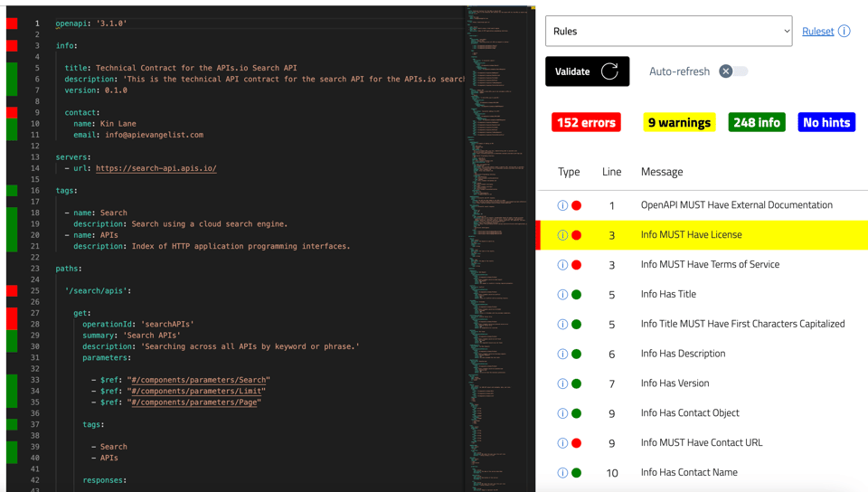Viewport: 868px width, 492px height.
Task: Click info icon for Info Has Version
Action: (562, 383)
